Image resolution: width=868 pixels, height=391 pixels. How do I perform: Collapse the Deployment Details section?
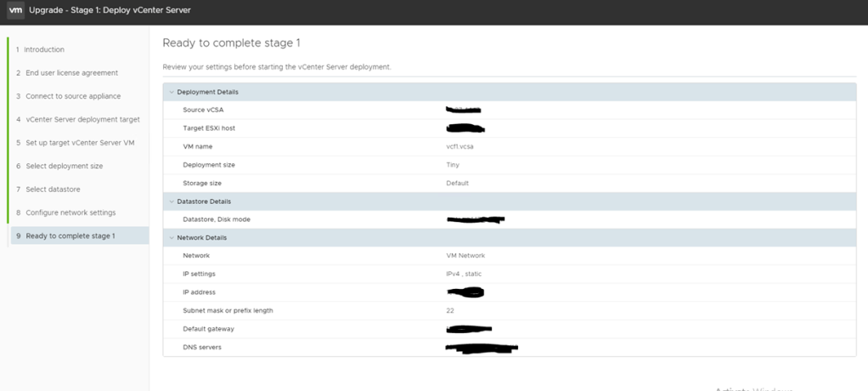click(172, 92)
